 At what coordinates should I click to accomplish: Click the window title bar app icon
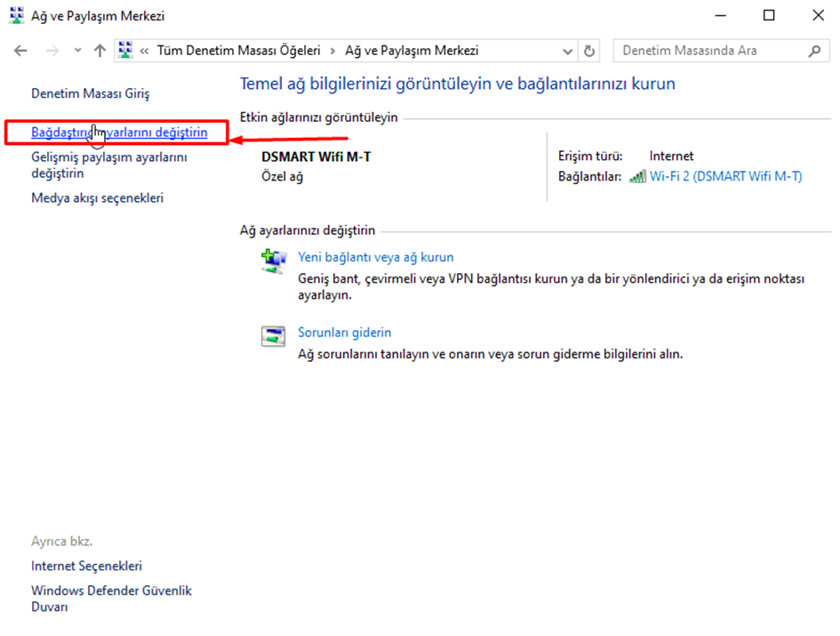click(x=17, y=15)
